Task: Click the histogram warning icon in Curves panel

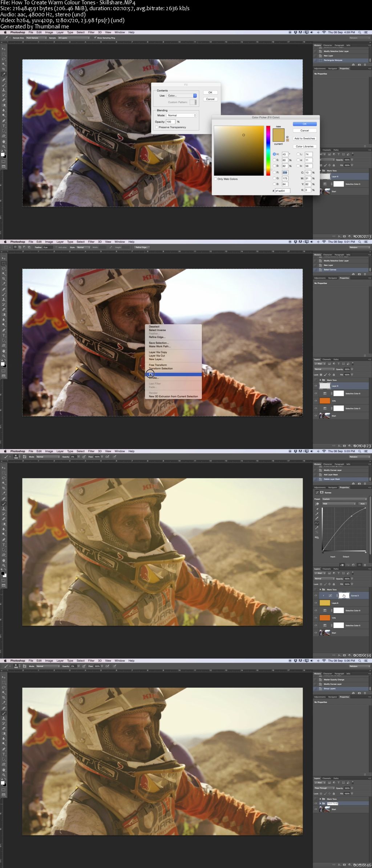Action: pyautogui.click(x=317, y=537)
